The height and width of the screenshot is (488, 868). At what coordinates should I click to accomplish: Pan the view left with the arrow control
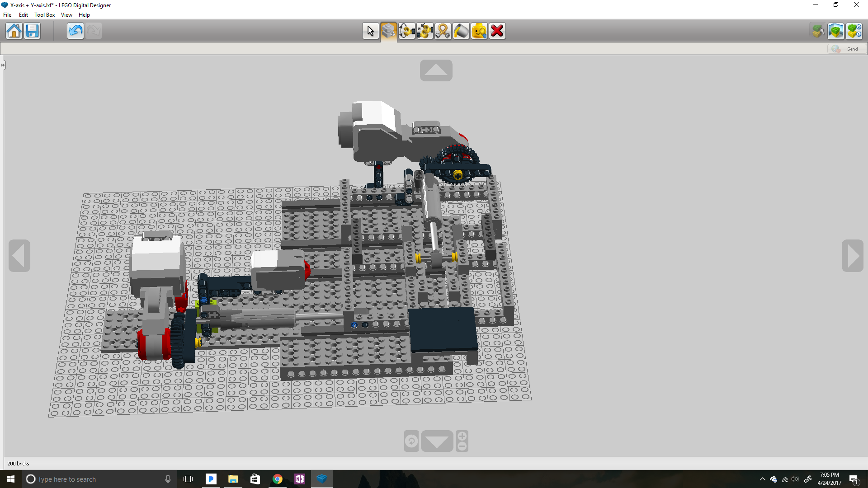click(19, 256)
